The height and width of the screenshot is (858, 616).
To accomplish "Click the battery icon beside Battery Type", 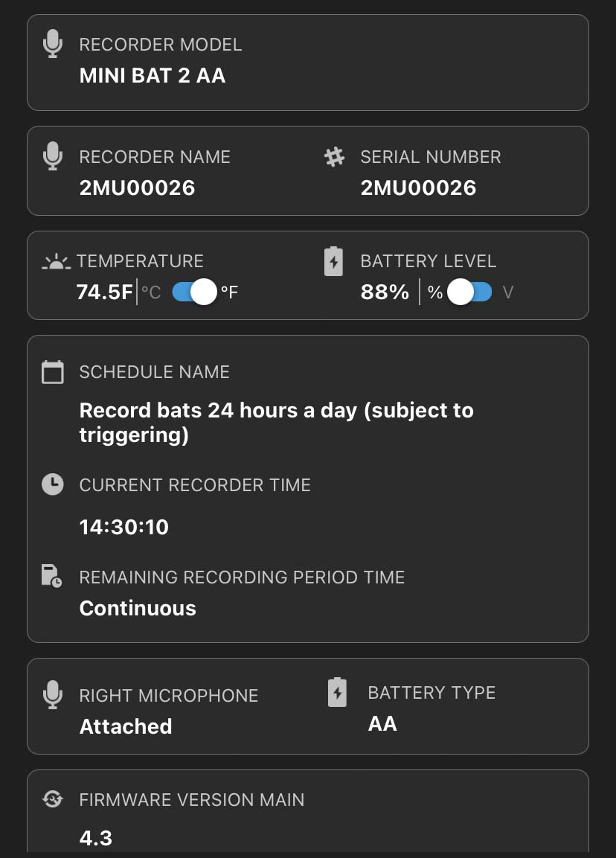I will pyautogui.click(x=338, y=693).
